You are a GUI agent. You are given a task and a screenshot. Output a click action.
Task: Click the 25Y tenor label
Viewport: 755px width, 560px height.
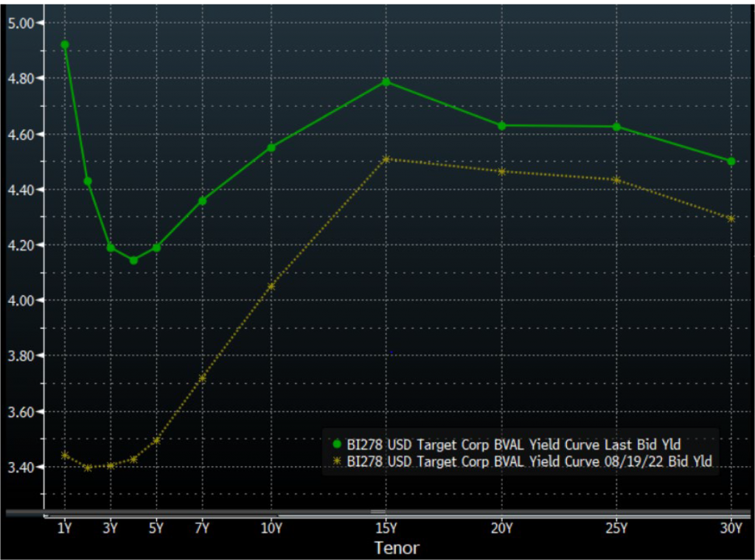[616, 528]
